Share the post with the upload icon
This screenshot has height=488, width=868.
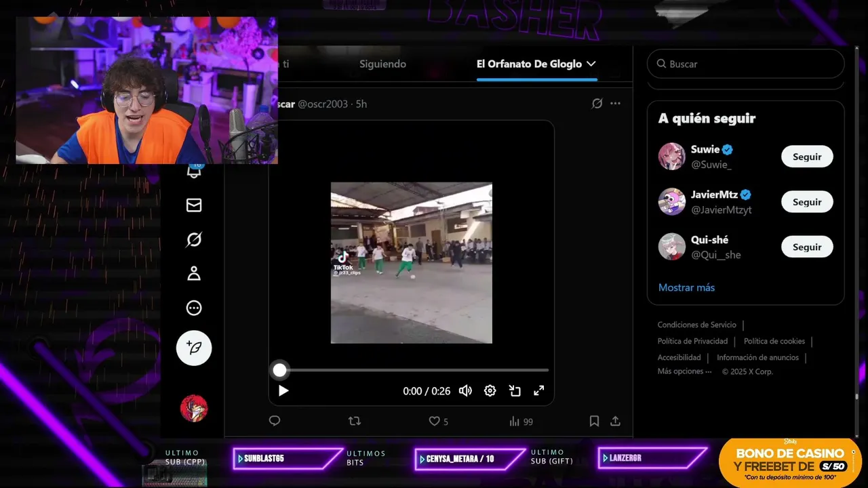pos(615,421)
